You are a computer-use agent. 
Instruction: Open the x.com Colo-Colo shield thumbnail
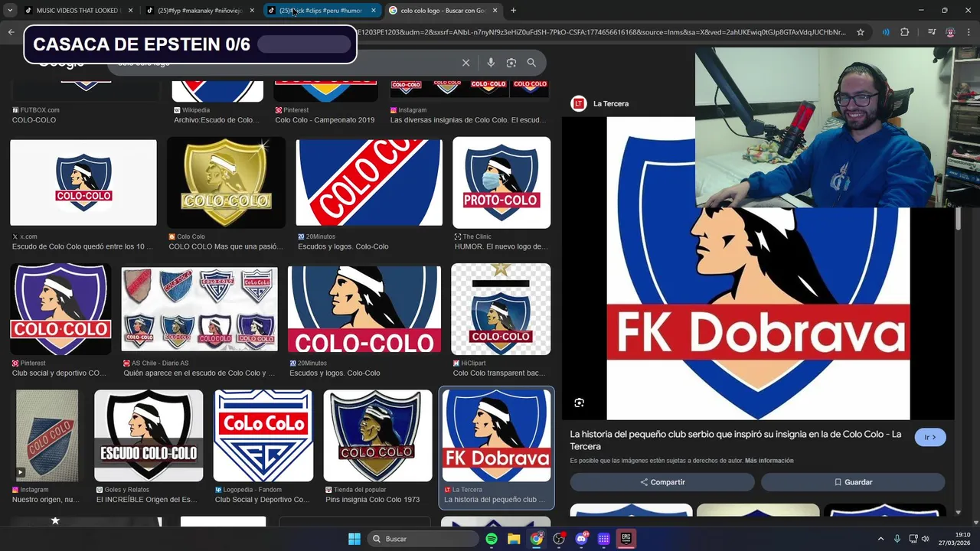click(83, 182)
